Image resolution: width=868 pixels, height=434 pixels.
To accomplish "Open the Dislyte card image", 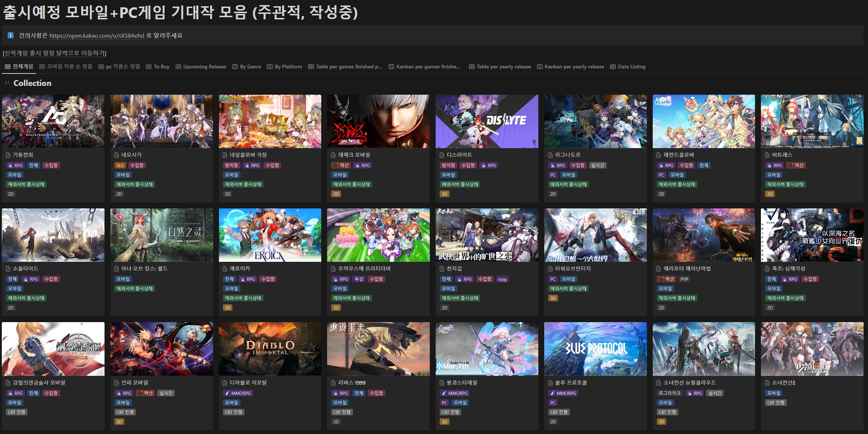I will [x=487, y=121].
